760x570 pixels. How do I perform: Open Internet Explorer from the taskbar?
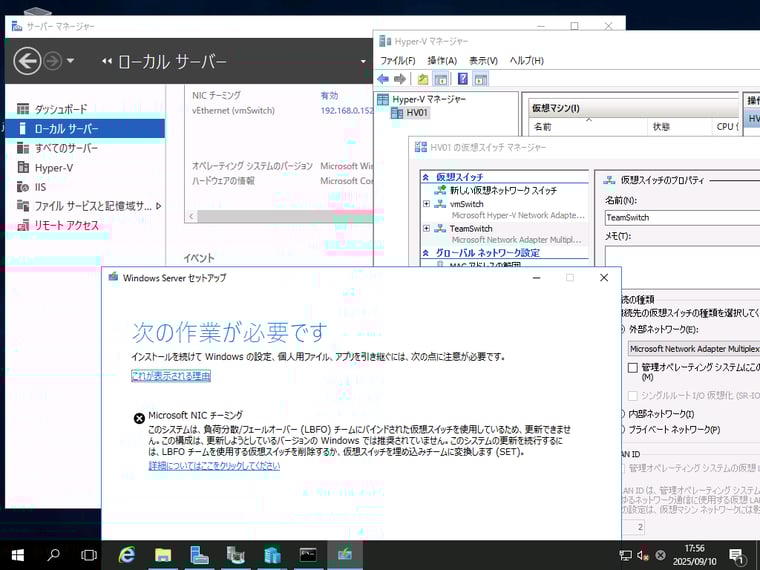127,555
